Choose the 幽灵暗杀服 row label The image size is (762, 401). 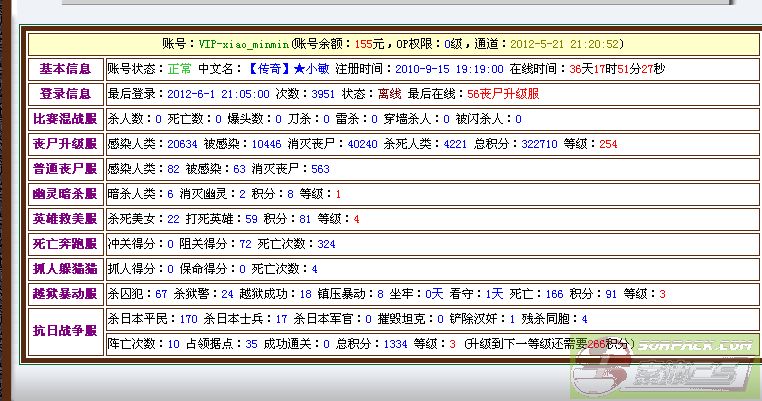[64, 194]
